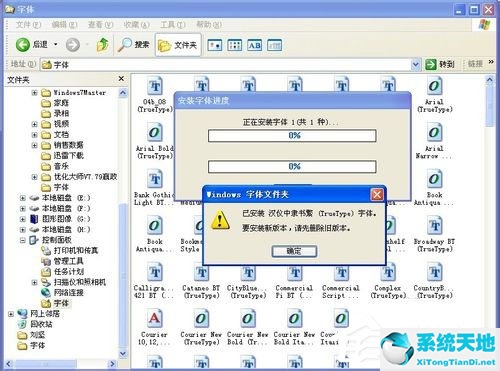Click the folder tree scroll-down arrow
The height and width of the screenshot is (371, 500).
click(123, 354)
